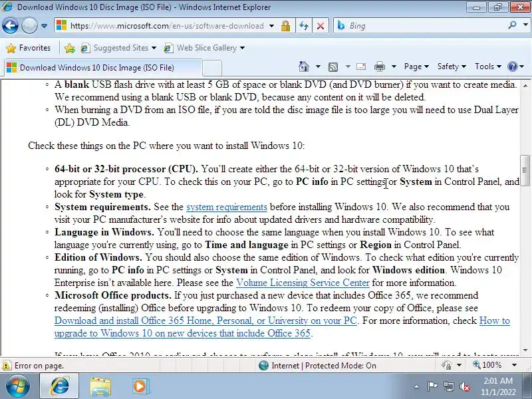Expand the feeds dropdown arrow

(348, 66)
